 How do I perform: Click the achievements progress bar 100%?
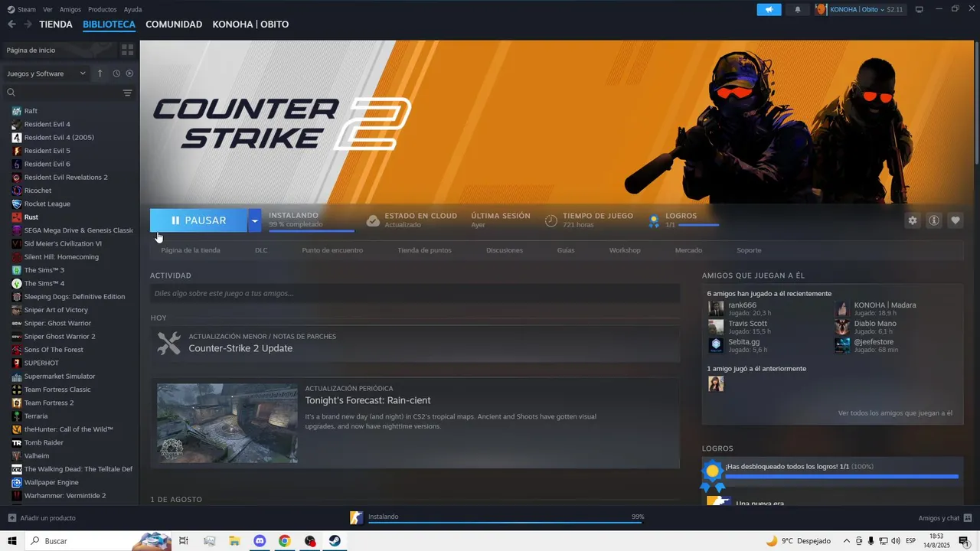coord(841,476)
